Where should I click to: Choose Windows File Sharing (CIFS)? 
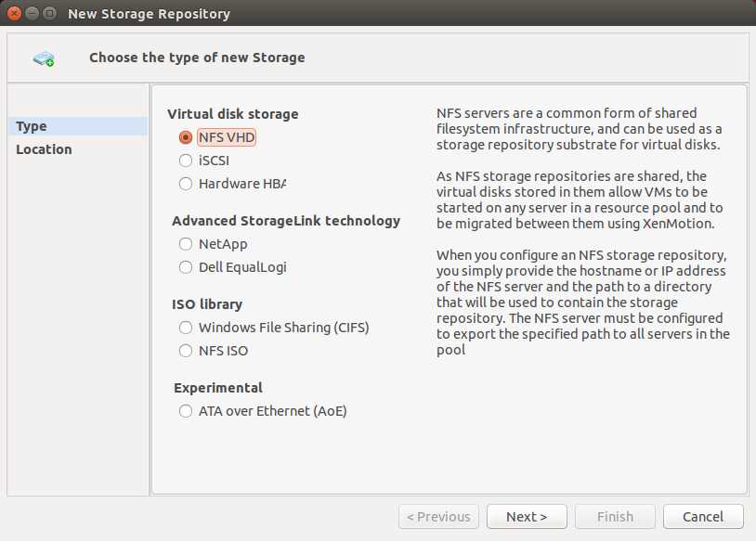click(186, 328)
